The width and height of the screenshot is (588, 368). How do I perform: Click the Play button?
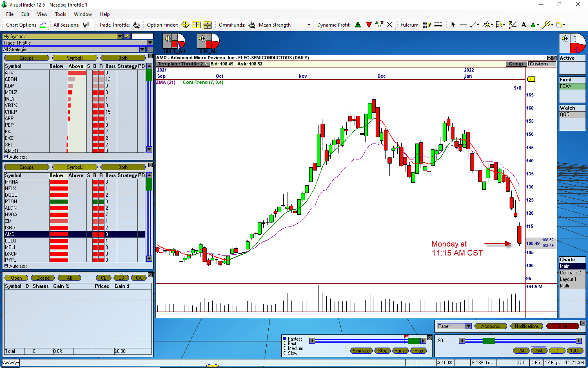pos(419,351)
